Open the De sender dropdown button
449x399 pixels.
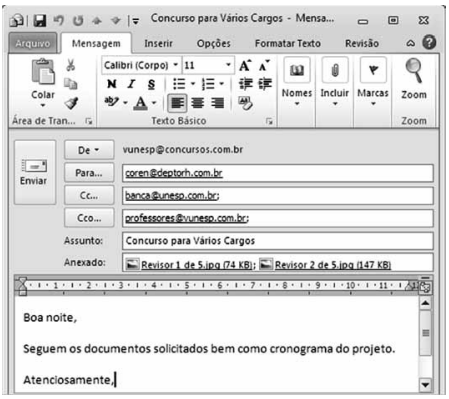(89, 150)
